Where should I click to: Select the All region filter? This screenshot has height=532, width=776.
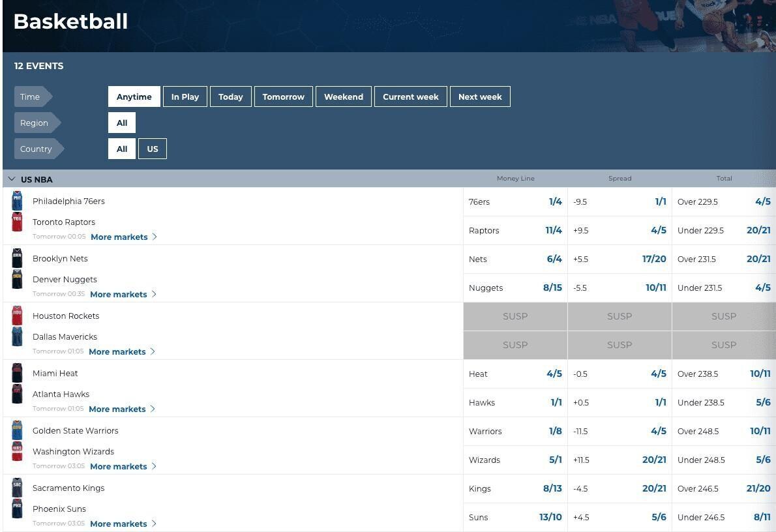pyautogui.click(x=122, y=123)
